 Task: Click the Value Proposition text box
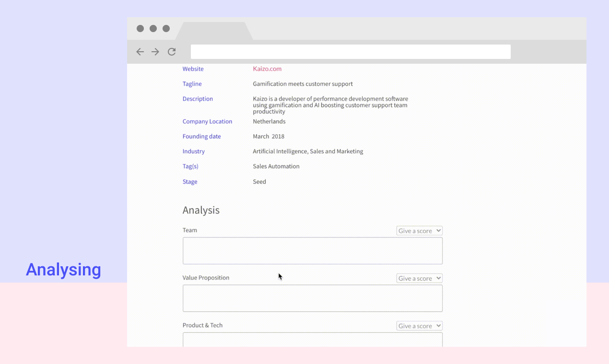[313, 298]
